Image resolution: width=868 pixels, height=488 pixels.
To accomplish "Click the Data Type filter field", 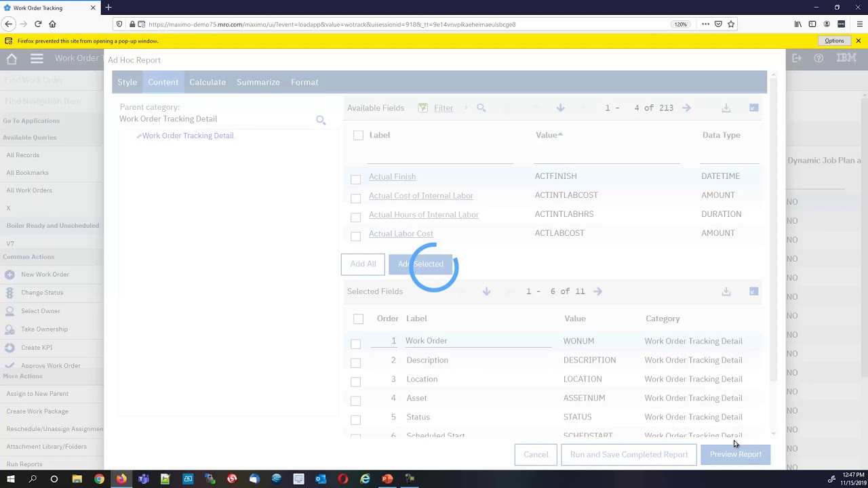I will [x=730, y=157].
